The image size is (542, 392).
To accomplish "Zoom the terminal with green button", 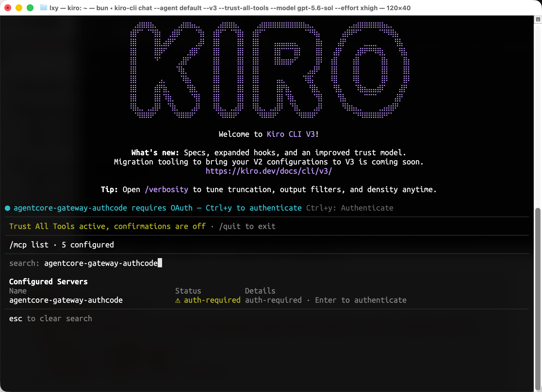I will 30,8.
